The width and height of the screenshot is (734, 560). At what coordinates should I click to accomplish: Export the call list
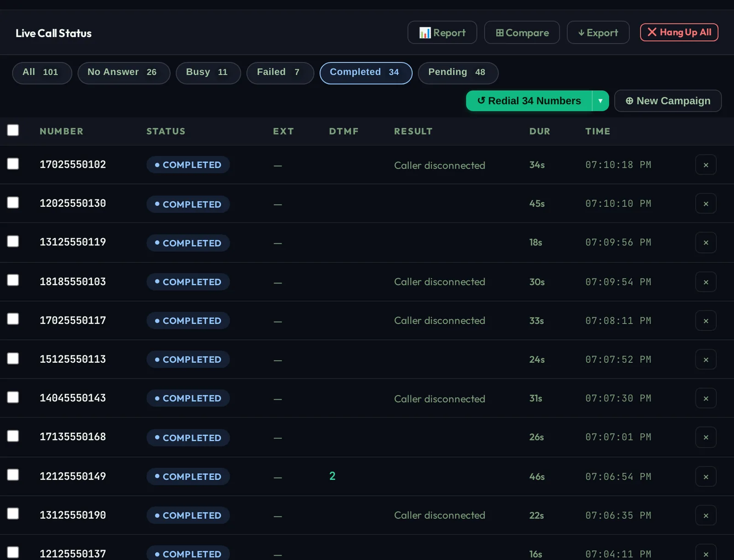pos(598,33)
